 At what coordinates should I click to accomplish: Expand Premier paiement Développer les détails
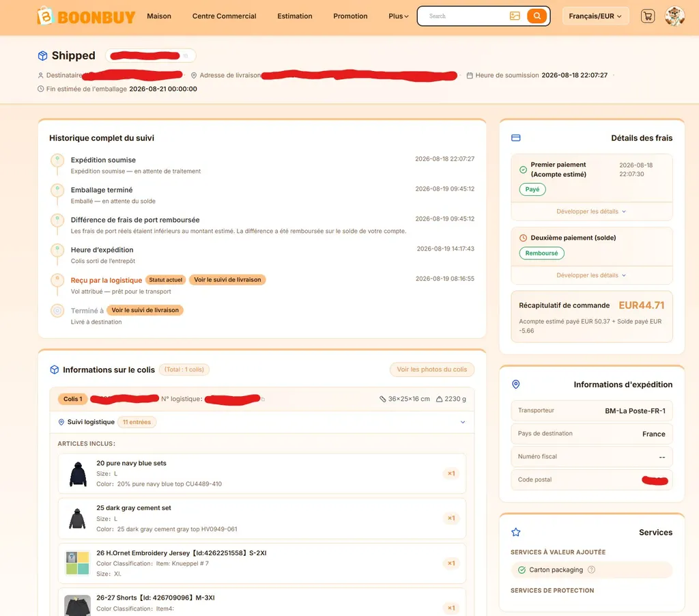coord(591,212)
